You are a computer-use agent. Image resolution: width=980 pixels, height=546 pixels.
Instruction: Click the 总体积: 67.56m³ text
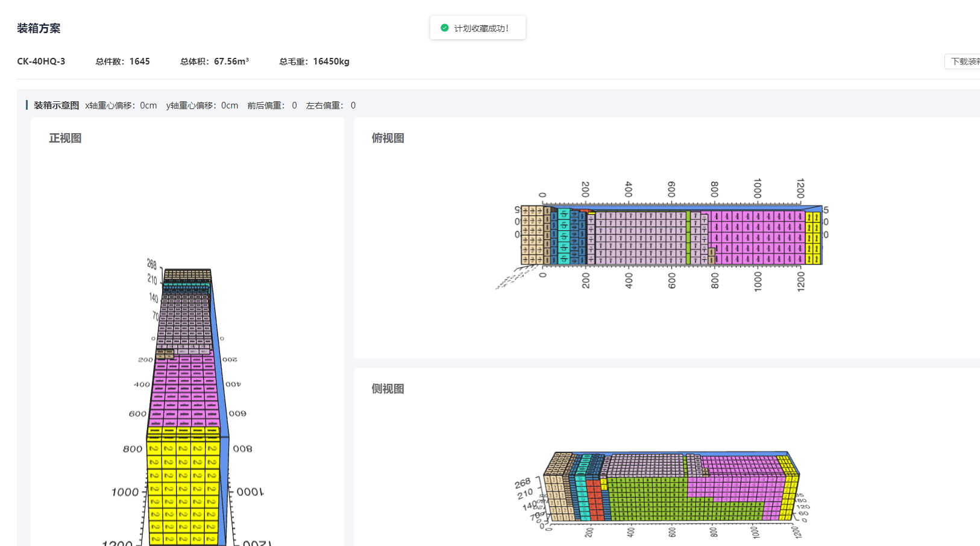tap(215, 61)
